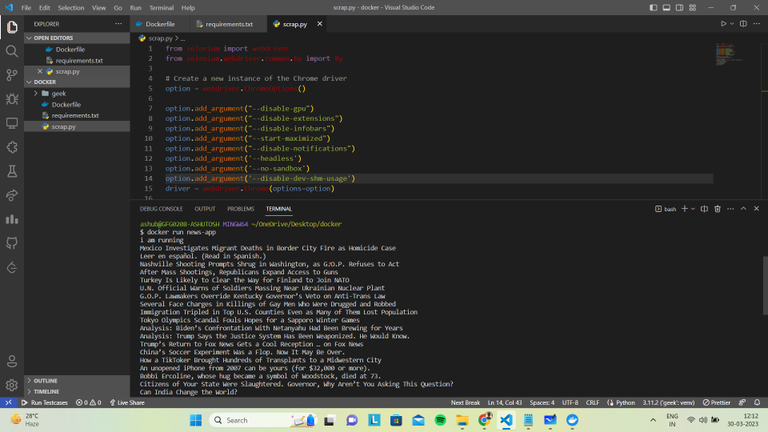Open the Search view in activity bar

point(12,51)
